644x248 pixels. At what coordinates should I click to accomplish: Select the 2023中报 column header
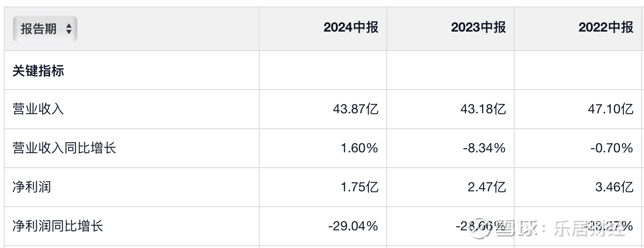[x=478, y=27]
